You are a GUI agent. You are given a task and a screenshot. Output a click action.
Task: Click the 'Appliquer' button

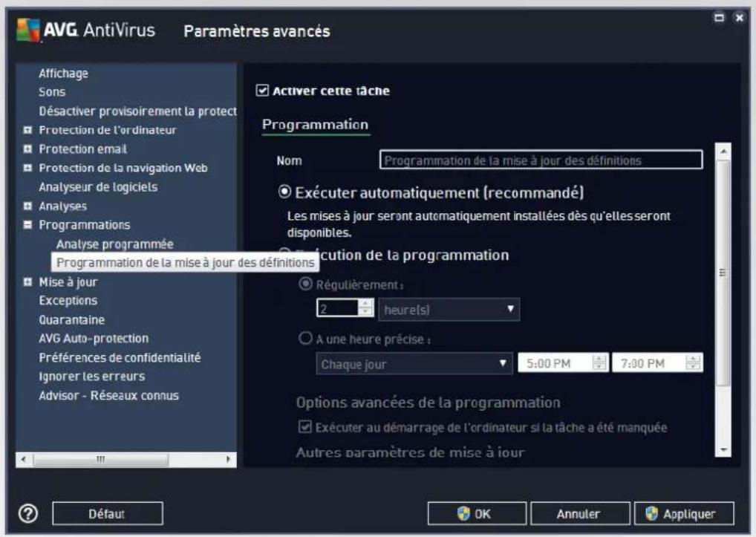pyautogui.click(x=684, y=513)
